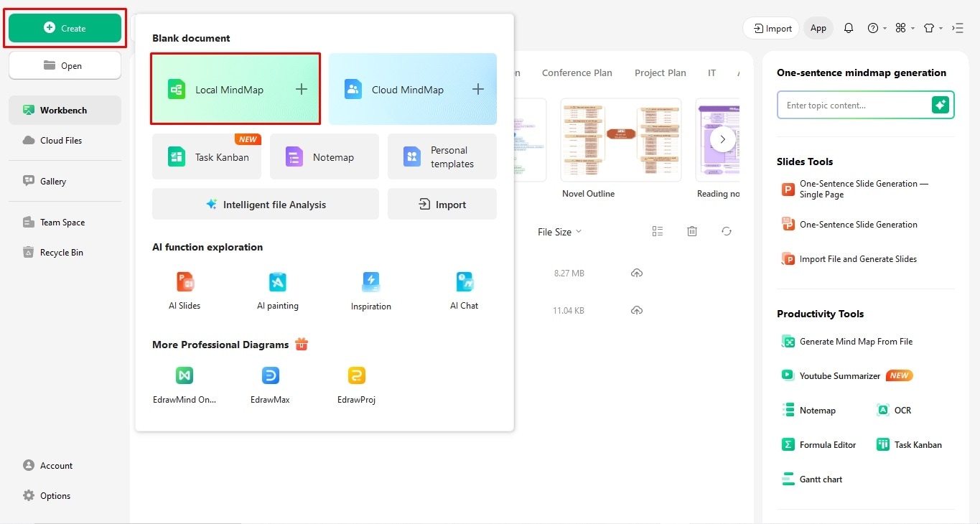The width and height of the screenshot is (980, 524).
Task: Upload the 11.04 KB file to cloud
Action: point(637,310)
